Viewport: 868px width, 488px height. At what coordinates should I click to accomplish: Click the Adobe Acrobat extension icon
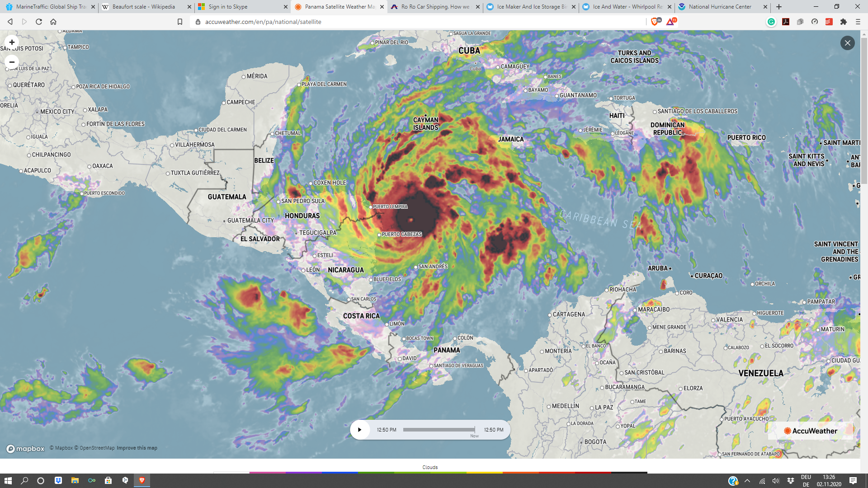tap(786, 22)
